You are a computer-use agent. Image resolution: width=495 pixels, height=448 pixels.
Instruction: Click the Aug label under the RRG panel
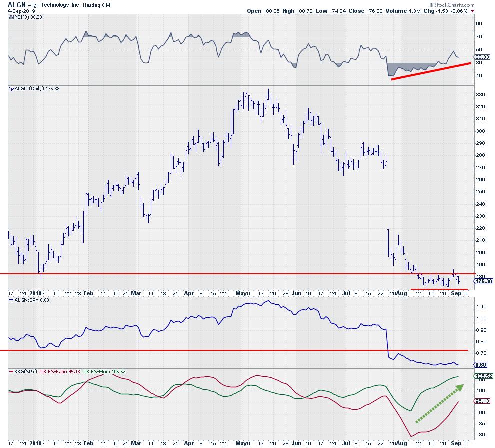[x=401, y=443]
